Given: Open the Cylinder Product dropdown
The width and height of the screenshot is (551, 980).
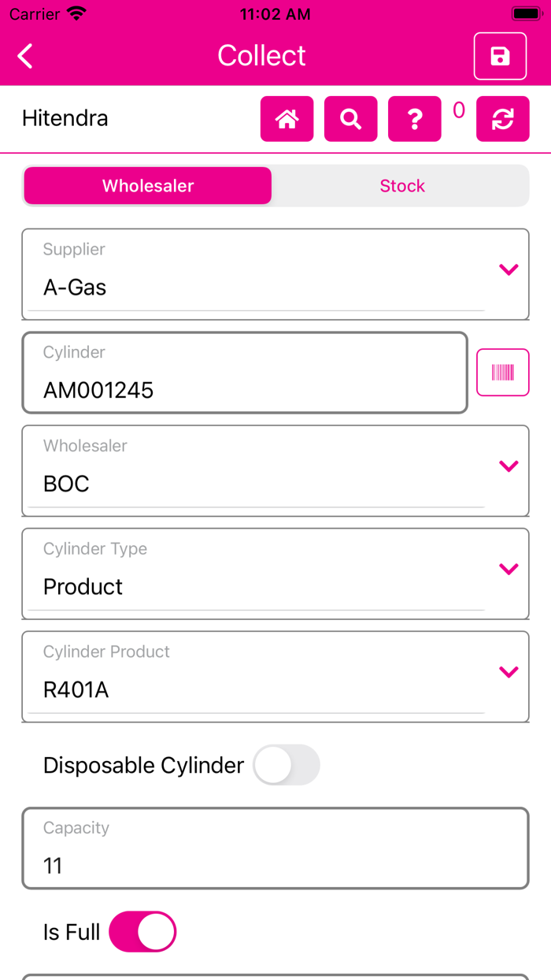Looking at the screenshot, I should tap(508, 672).
